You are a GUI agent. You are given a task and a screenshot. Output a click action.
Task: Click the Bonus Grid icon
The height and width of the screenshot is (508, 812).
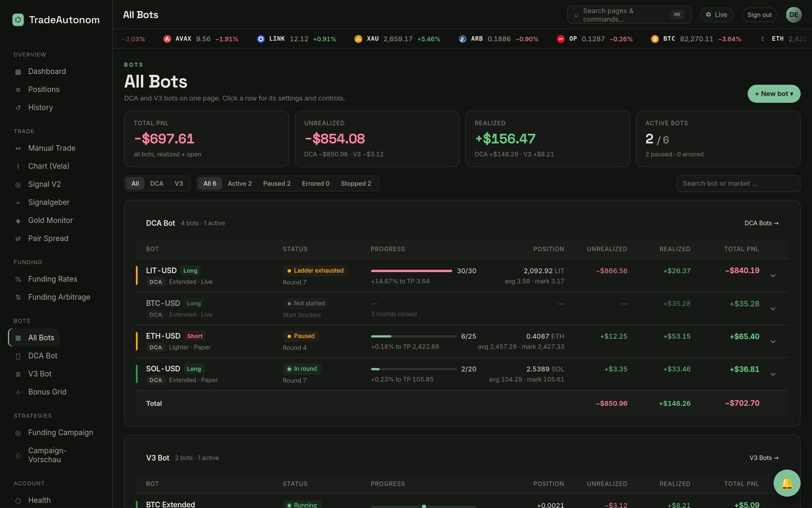coord(18,392)
